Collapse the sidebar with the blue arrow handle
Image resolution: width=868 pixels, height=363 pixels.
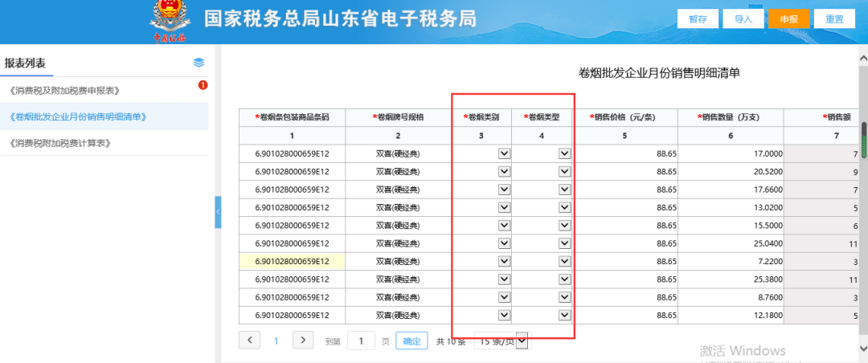coord(218,211)
